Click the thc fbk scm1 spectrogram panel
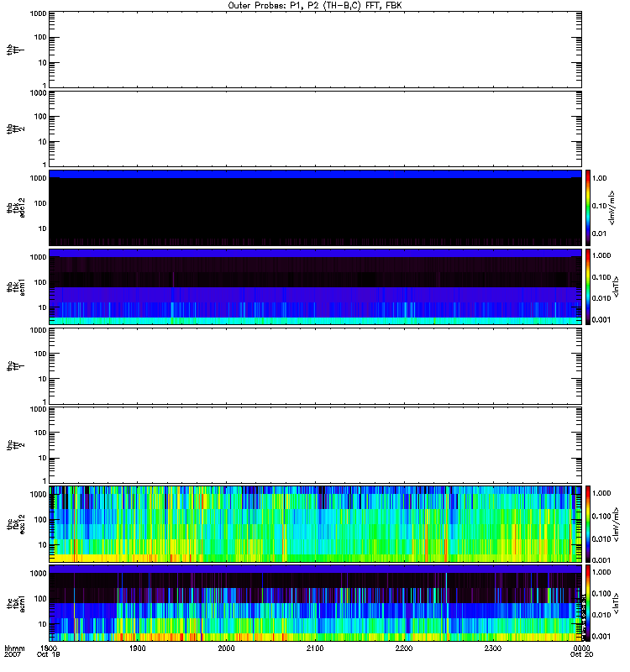The width and height of the screenshot is (630, 672). pos(315,603)
